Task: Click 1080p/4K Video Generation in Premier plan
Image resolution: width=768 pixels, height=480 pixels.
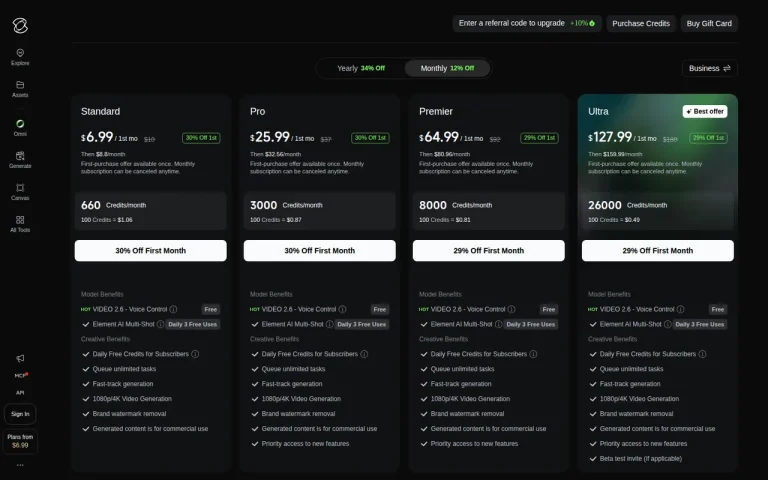Action: tap(470, 399)
